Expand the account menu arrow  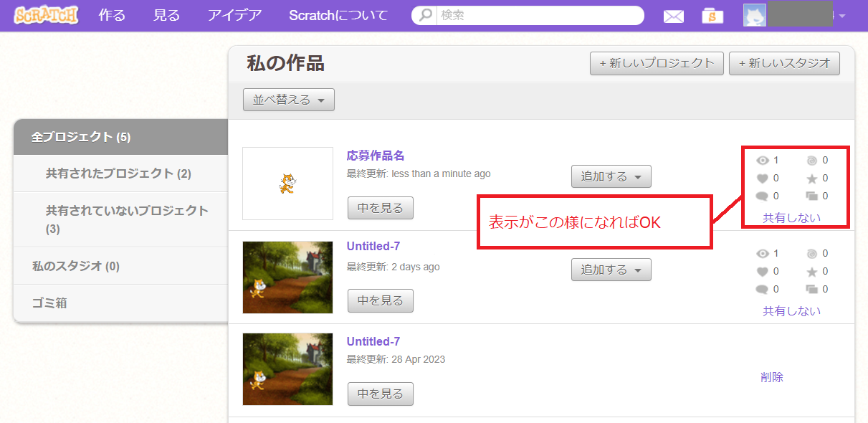(x=842, y=16)
